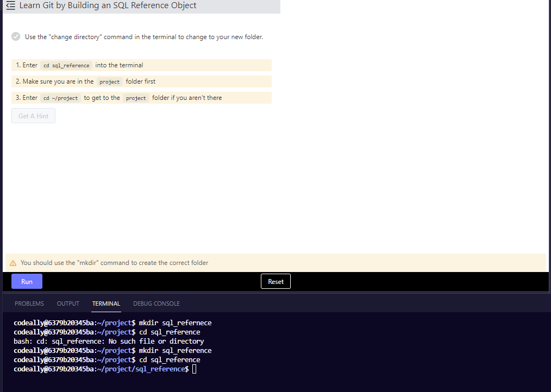
Task: Switch to the TERMINAL tab
Action: click(106, 304)
